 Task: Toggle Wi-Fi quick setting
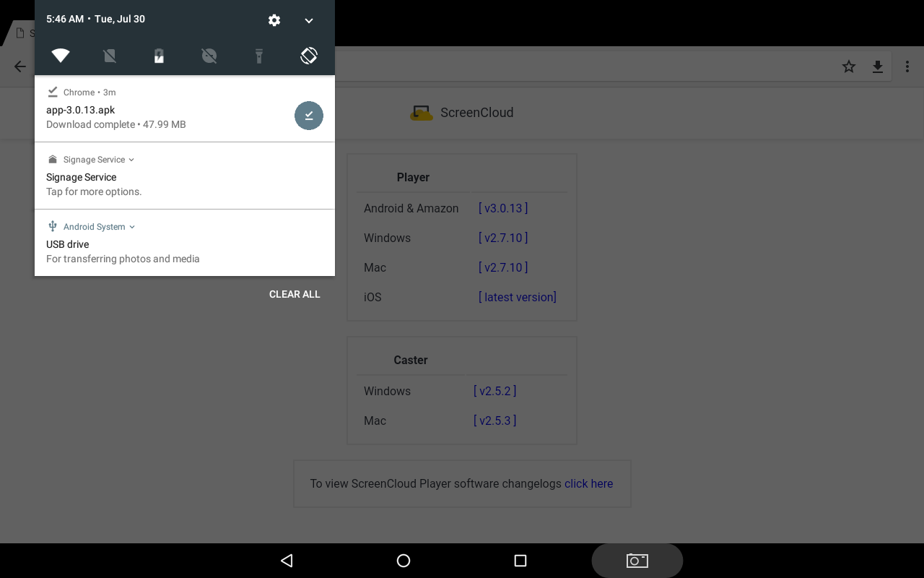(61, 56)
